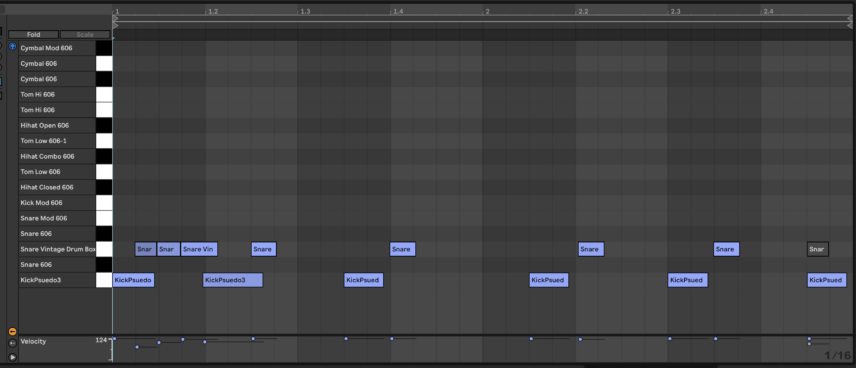Select the Snare Vintage Drum Box row label

(58, 250)
